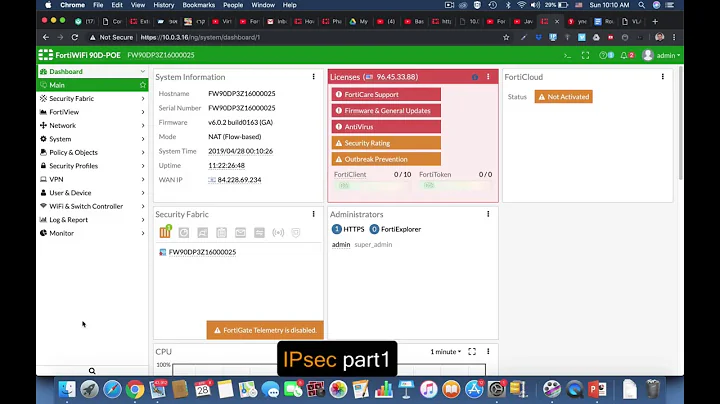Screen dimensions: 720x404
Task: Open Chrome Bookmarks menu
Action: (x=198, y=5)
